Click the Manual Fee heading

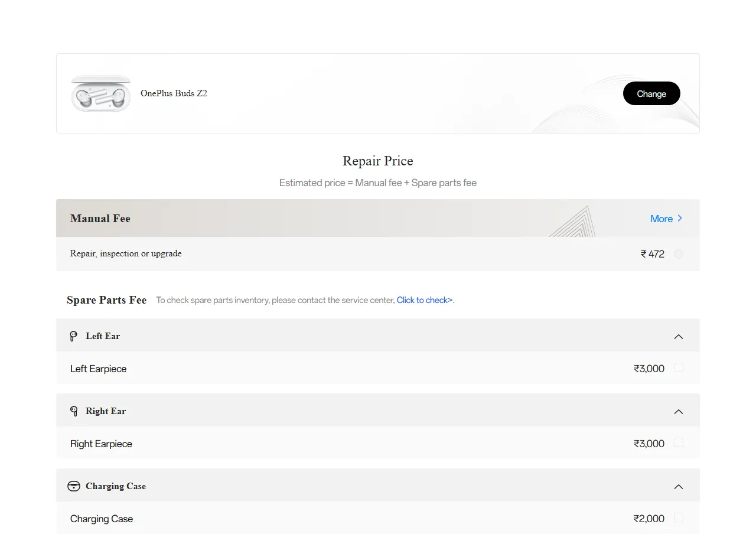click(100, 219)
